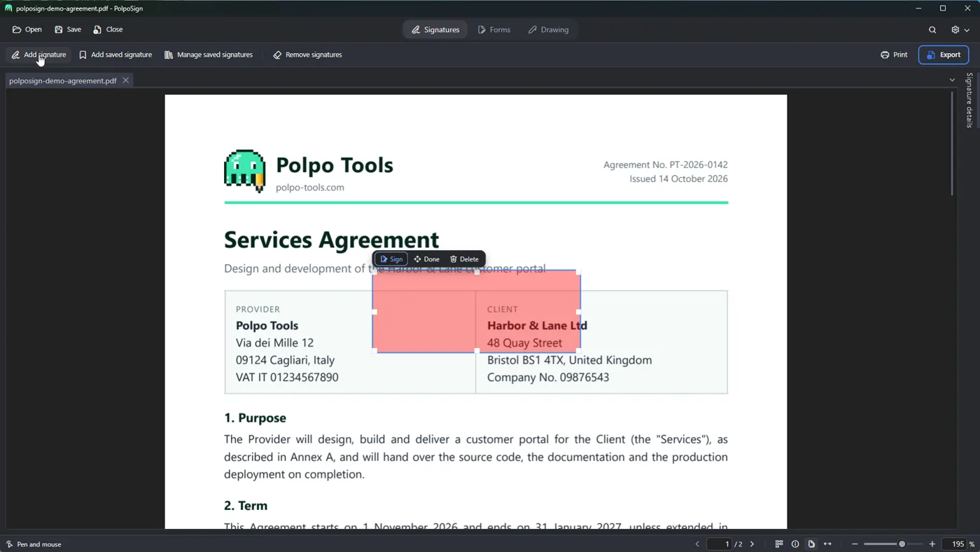Screen dimensions: 980x552
Task: Select the polposign-demo-agreement.pdf document tab
Action: coord(63,81)
